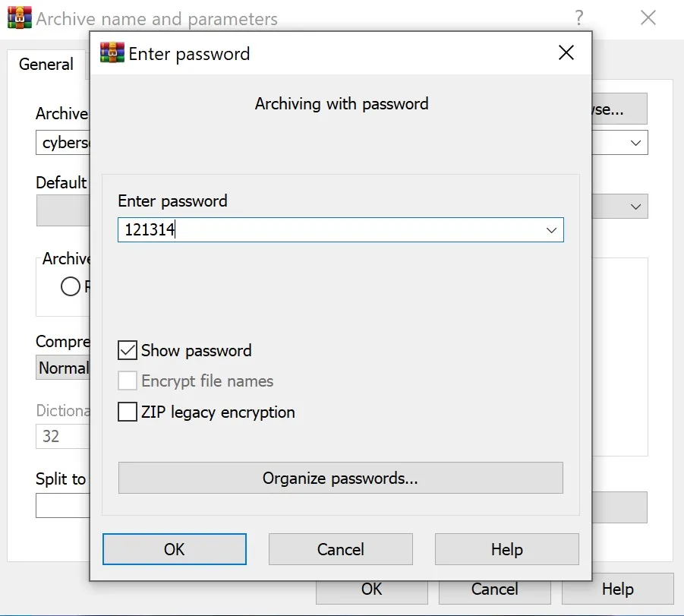The image size is (684, 616).
Task: Click the Split to volumes input box
Action: (x=63, y=506)
